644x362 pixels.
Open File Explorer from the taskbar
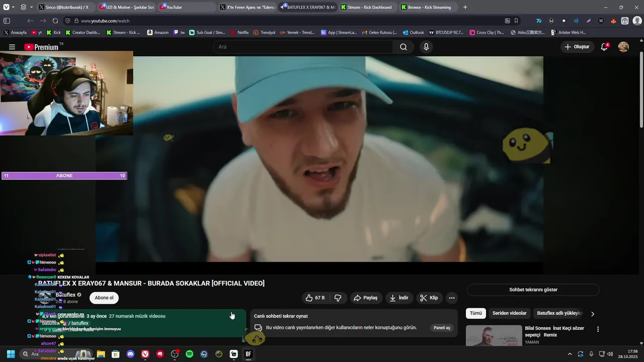coord(101,354)
